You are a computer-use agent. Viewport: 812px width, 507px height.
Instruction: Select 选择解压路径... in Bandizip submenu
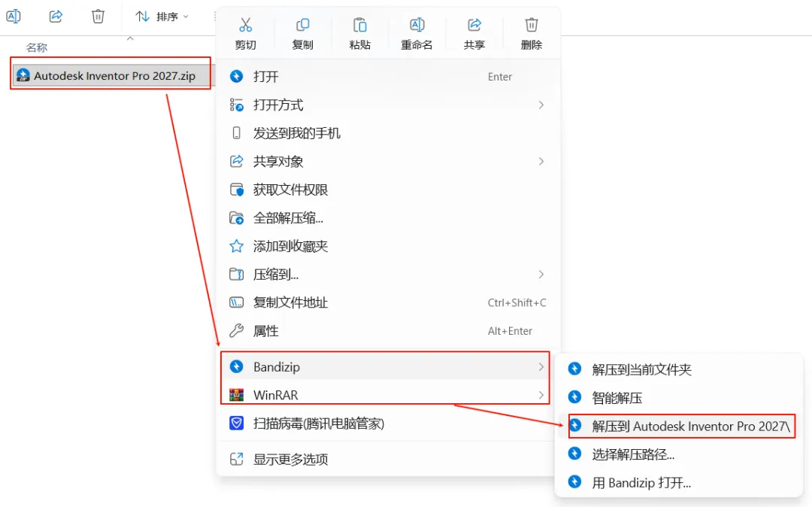point(679,454)
